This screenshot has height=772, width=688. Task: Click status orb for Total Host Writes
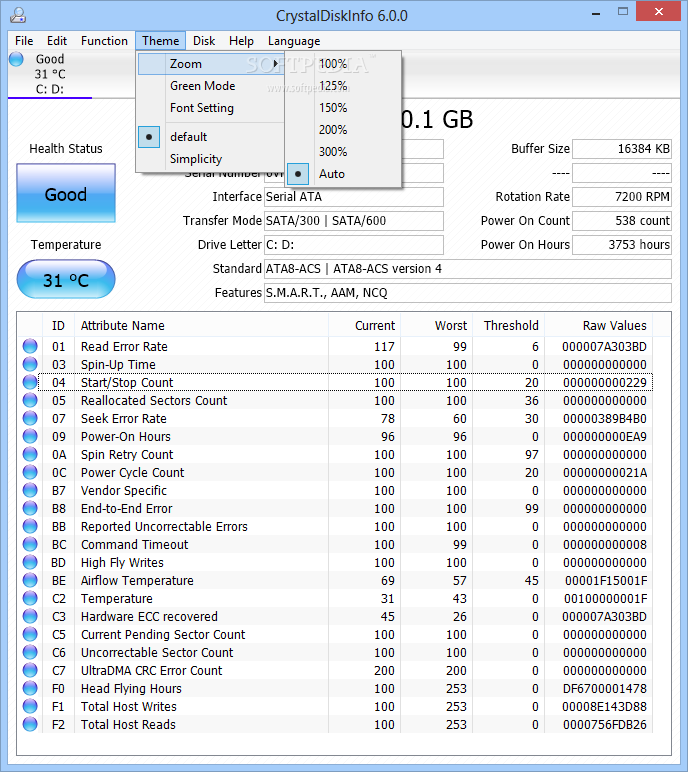tap(30, 706)
